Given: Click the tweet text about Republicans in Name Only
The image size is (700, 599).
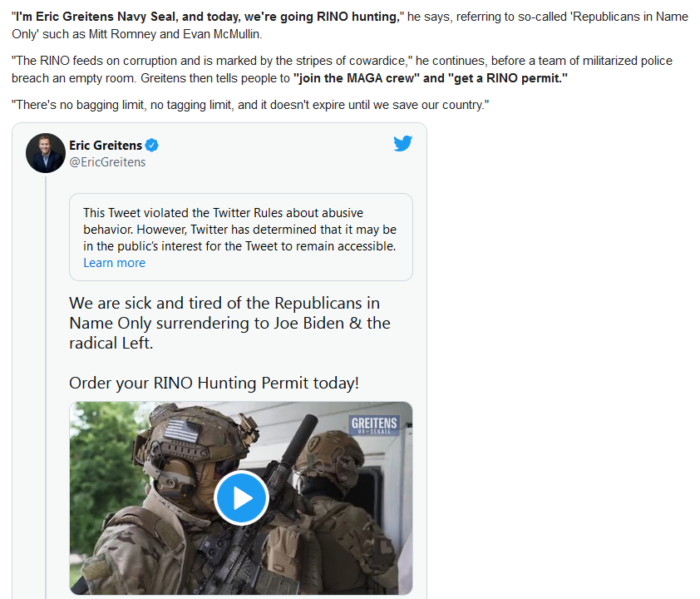Looking at the screenshot, I should 230,323.
